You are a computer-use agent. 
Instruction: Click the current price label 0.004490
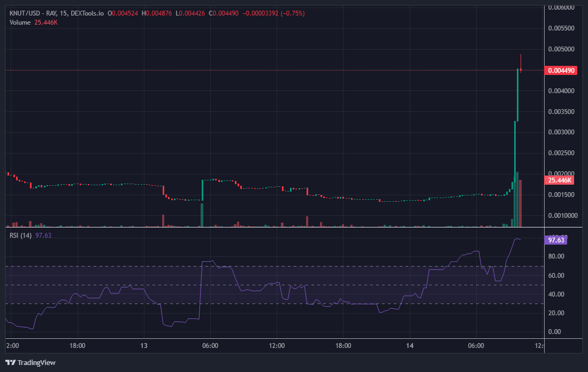pyautogui.click(x=561, y=71)
